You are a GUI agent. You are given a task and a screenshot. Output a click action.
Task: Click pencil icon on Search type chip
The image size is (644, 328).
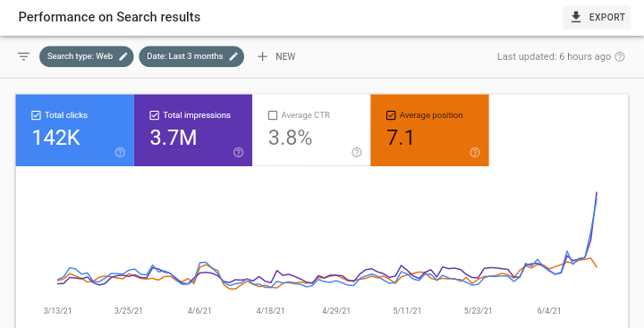point(123,56)
